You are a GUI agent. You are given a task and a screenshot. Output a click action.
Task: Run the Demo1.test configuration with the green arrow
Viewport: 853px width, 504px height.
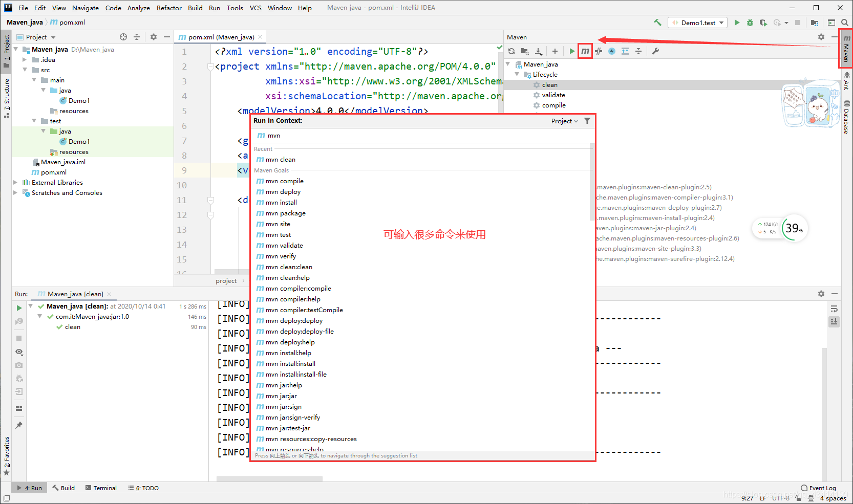pos(737,23)
